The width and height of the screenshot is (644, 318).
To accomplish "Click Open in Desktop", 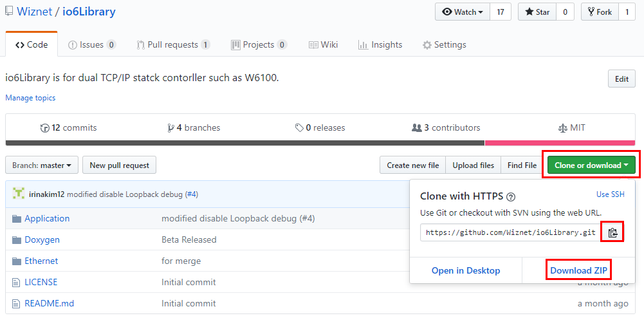I will [x=466, y=271].
